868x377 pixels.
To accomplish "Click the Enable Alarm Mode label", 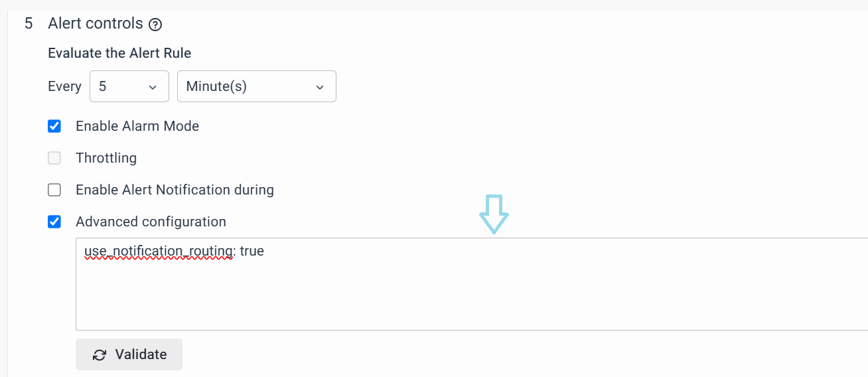I will (x=137, y=126).
